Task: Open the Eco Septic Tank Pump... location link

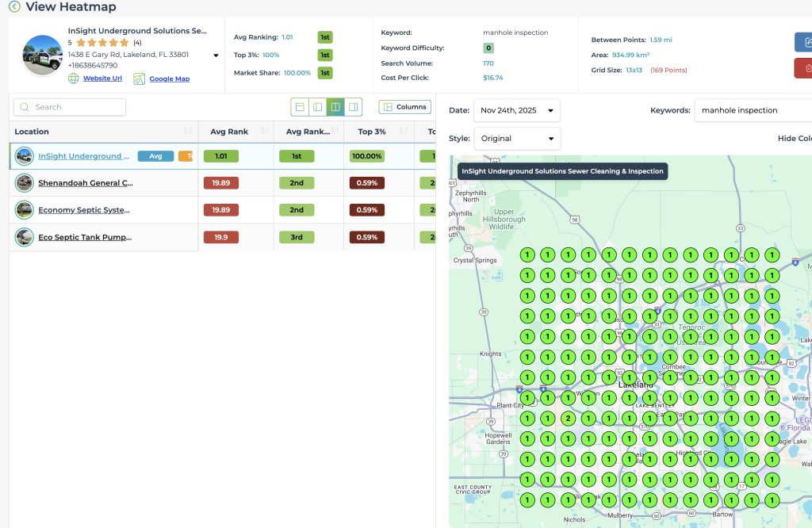Action: point(85,237)
